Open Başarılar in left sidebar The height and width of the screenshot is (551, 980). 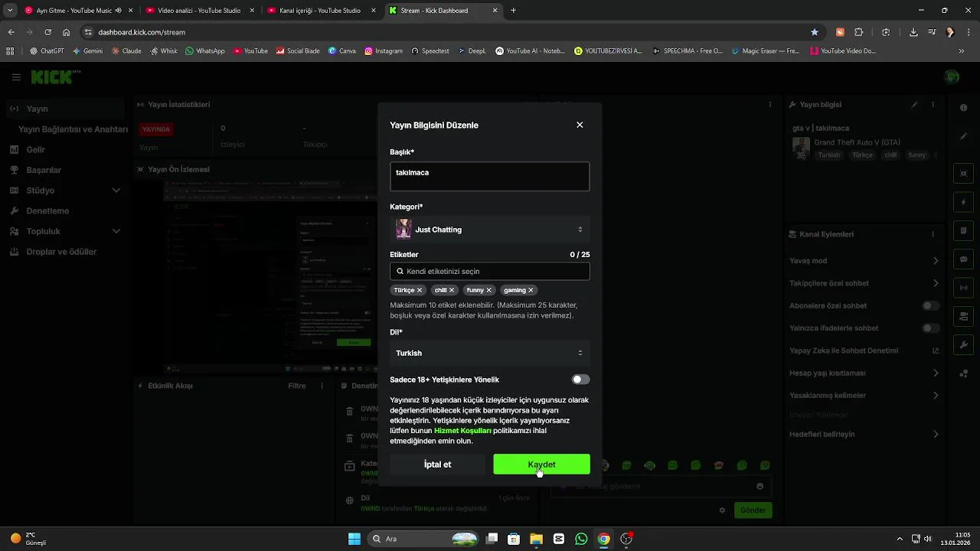click(65, 170)
